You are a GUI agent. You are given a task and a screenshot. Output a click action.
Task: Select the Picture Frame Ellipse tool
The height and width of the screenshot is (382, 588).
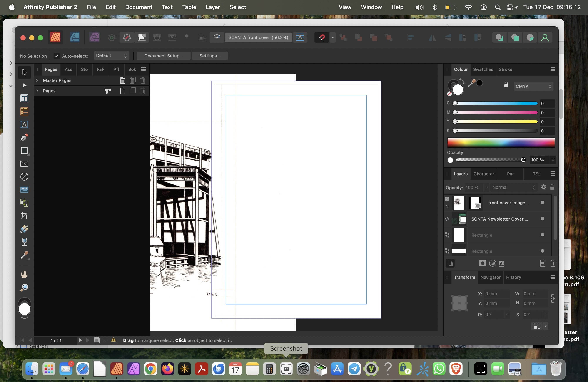24,177
